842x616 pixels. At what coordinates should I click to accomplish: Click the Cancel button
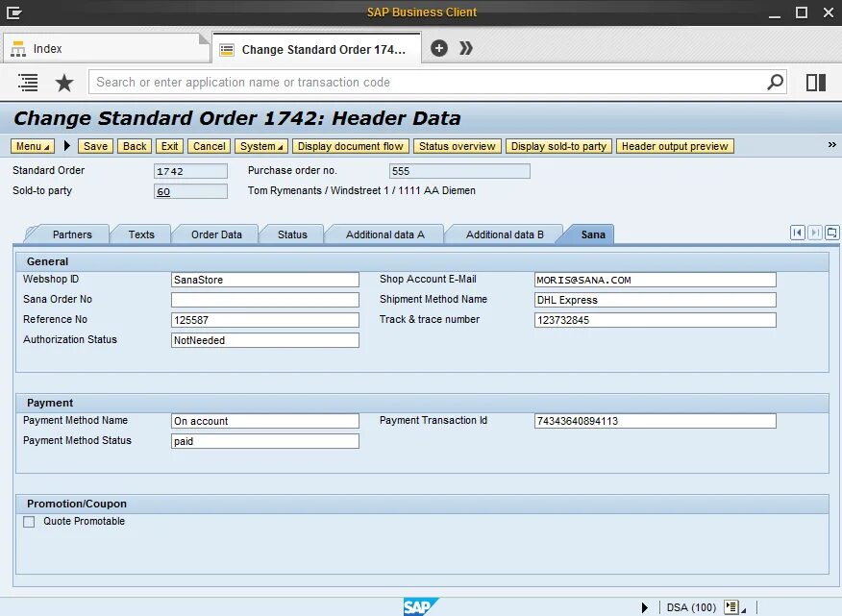210,146
